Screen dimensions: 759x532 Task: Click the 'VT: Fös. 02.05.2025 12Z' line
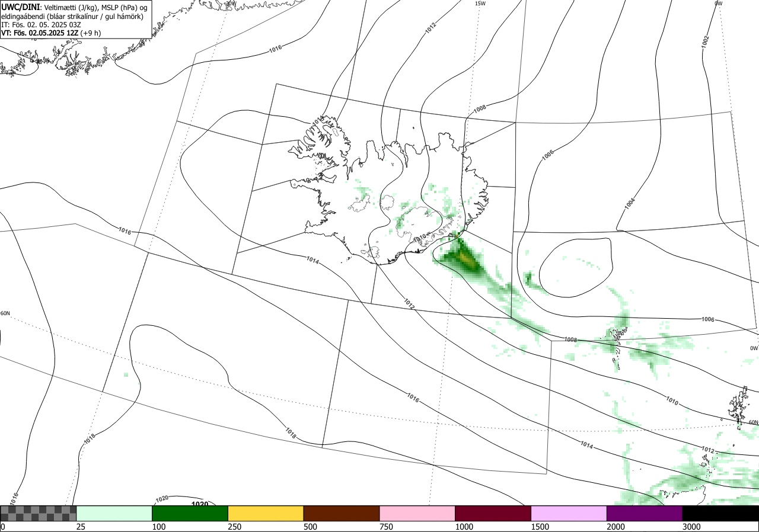click(x=51, y=33)
